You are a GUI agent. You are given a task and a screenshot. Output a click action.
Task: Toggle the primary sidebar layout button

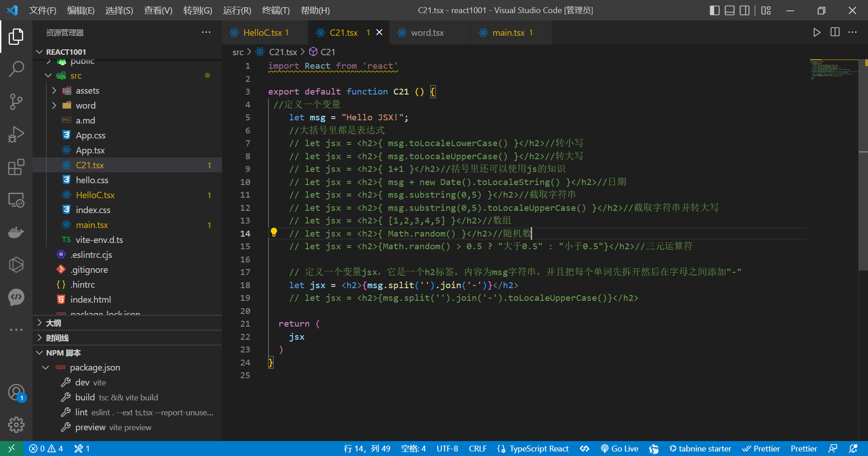coord(715,10)
